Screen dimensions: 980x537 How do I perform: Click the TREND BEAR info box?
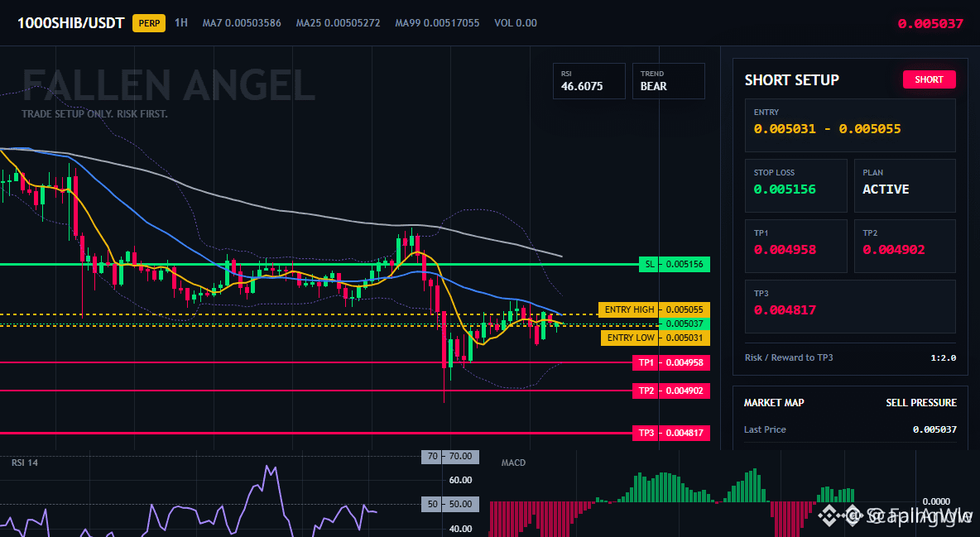coord(668,80)
